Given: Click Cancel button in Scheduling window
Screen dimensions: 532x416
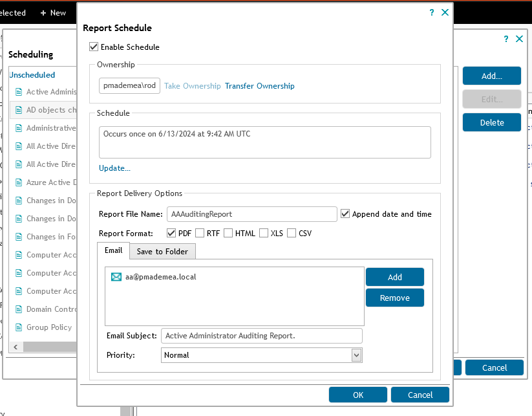Looking at the screenshot, I should pyautogui.click(x=495, y=367).
